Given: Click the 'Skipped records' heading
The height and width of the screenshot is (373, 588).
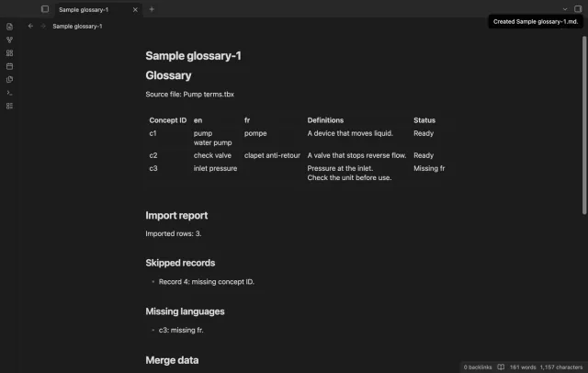Looking at the screenshot, I should 180,263.
